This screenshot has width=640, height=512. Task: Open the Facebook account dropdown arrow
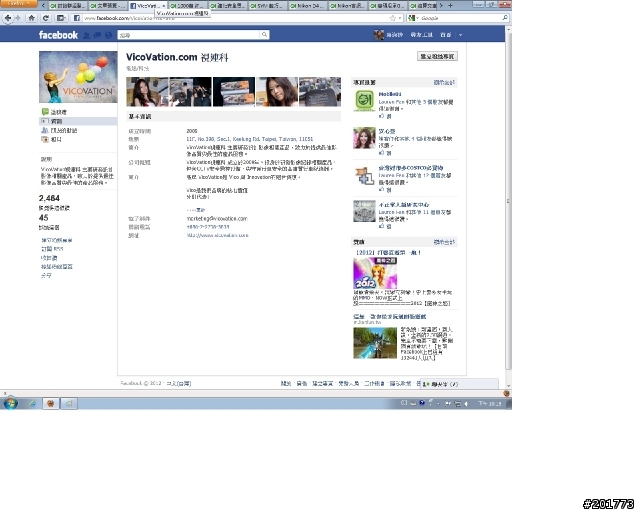click(x=460, y=35)
